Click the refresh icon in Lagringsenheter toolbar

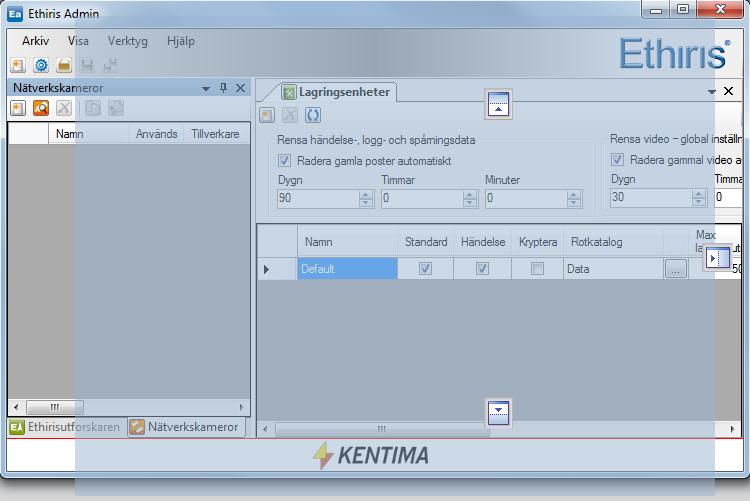[x=313, y=115]
